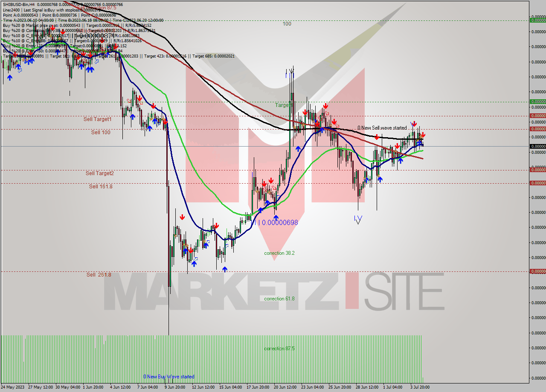
Task: Click the black current-price tag on price axis
Action: (x=537, y=146)
